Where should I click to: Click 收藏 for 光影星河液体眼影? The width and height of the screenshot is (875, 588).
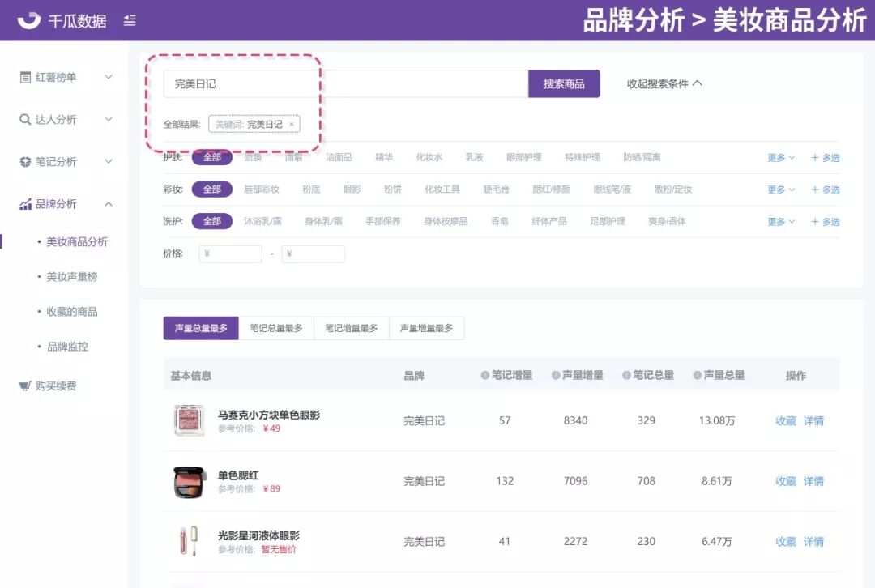[x=786, y=541]
